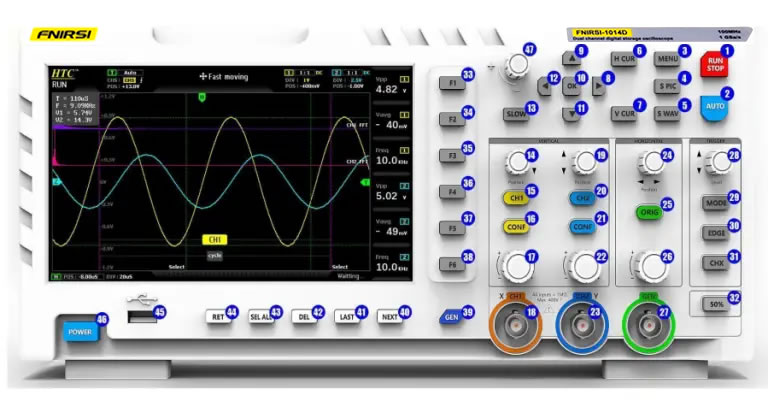768x401 pixels.
Task: Open the blue CH2 CONF settings
Action: tap(582, 227)
